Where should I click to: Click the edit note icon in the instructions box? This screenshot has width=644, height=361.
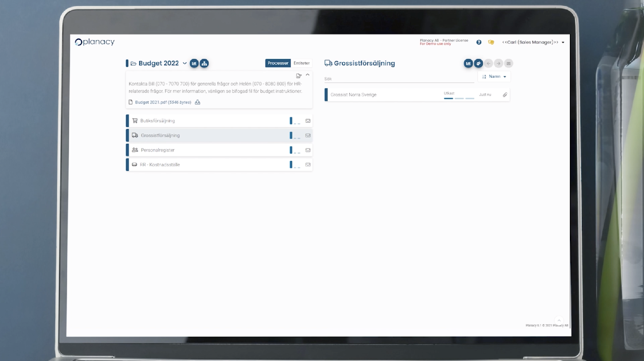[x=298, y=76]
